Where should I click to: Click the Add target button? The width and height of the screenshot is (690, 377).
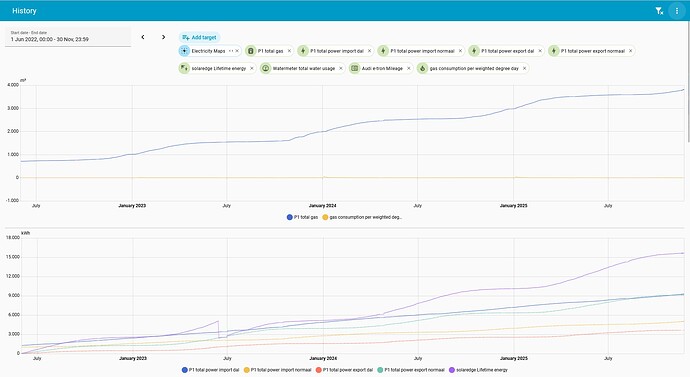(x=199, y=37)
